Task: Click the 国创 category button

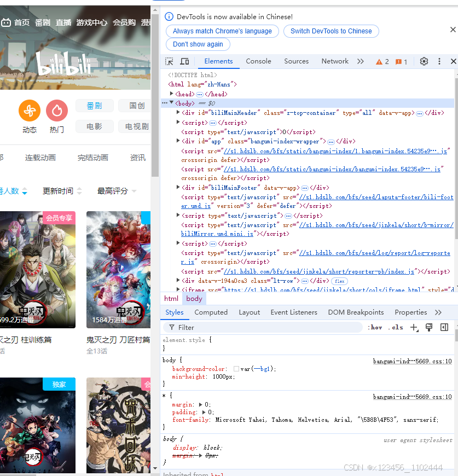Action: (134, 106)
